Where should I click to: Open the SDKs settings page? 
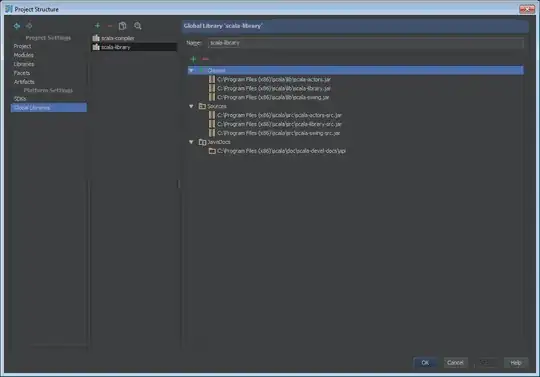click(x=20, y=98)
